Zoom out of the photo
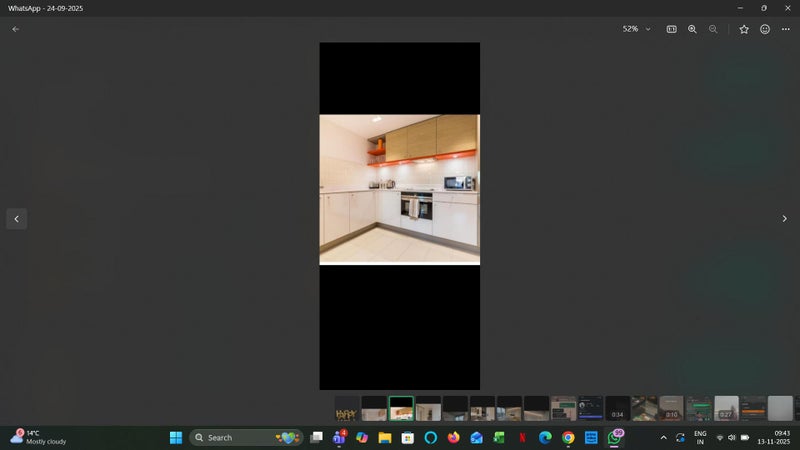800x450 pixels. [713, 29]
